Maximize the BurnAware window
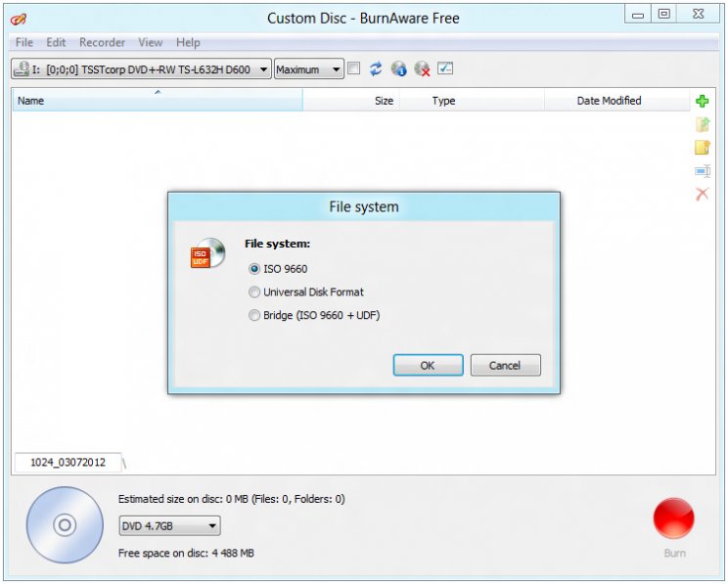The image size is (728, 584). (x=664, y=15)
